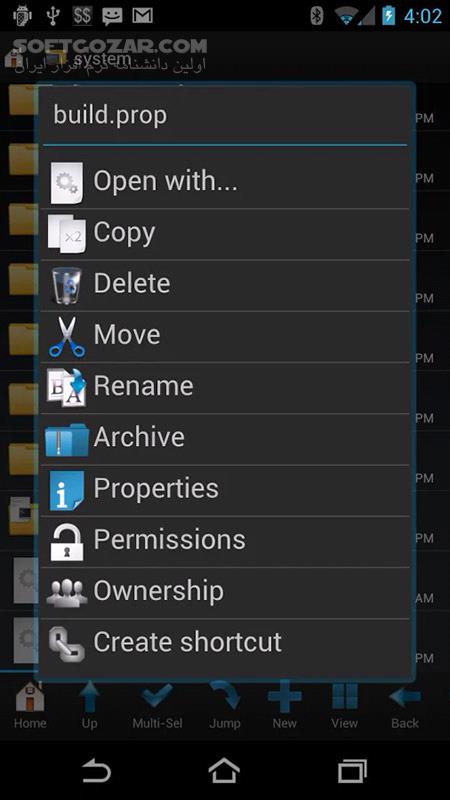The image size is (450, 800).
Task: Tap the Create shortcut chain link icon
Action: 67,644
